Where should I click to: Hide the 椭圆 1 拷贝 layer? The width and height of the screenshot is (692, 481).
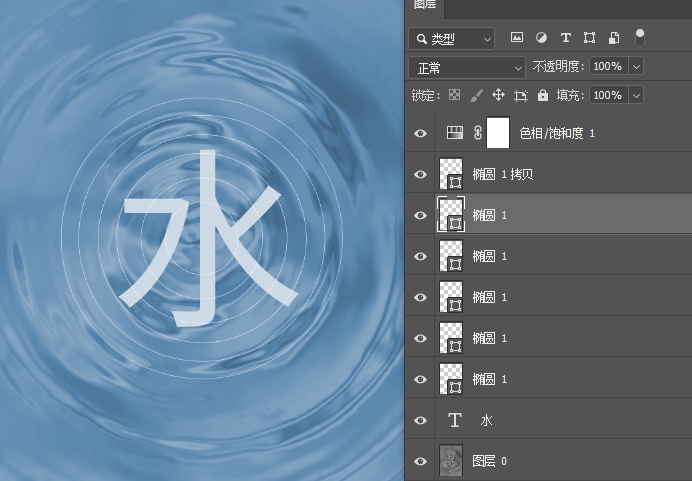tap(420, 174)
